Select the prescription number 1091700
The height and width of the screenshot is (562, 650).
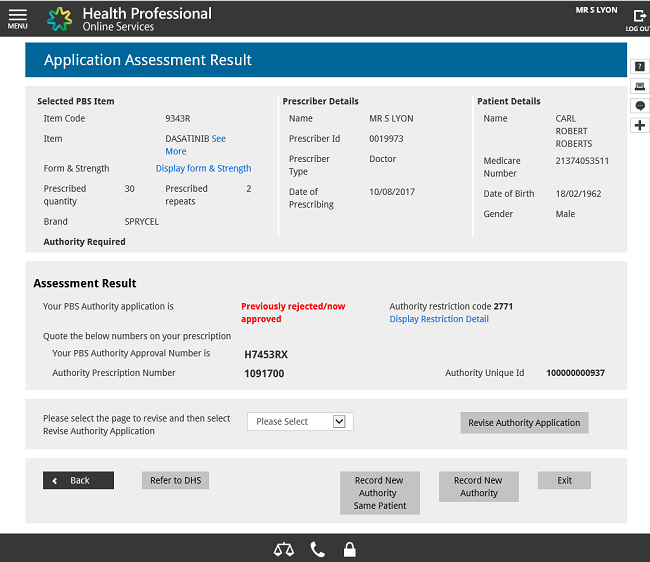click(x=264, y=373)
